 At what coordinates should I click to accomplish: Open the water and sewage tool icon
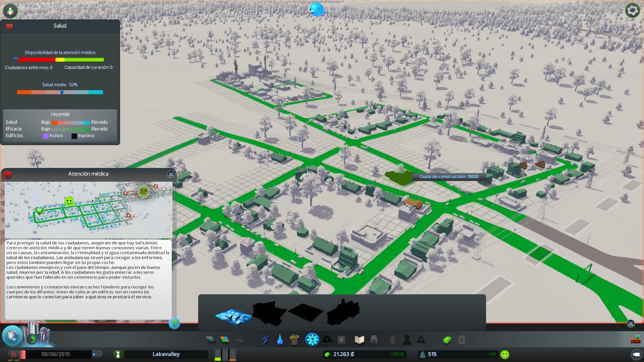[x=280, y=339]
